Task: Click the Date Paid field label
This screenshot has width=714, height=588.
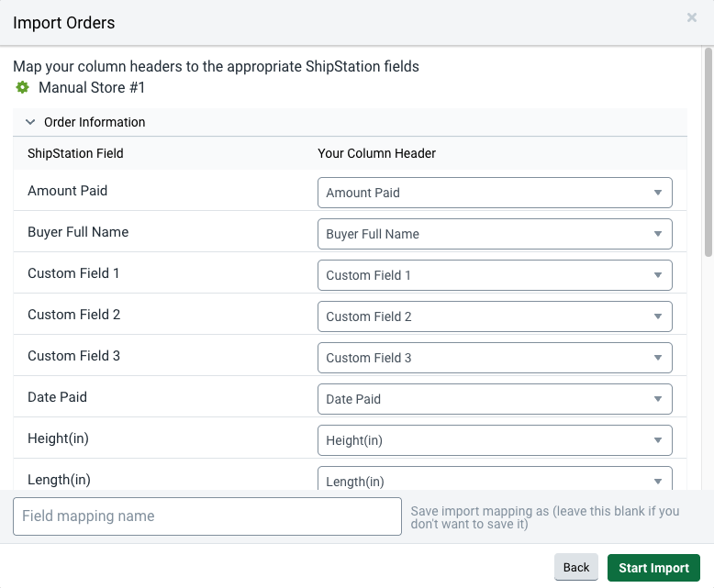Action: pos(58,397)
